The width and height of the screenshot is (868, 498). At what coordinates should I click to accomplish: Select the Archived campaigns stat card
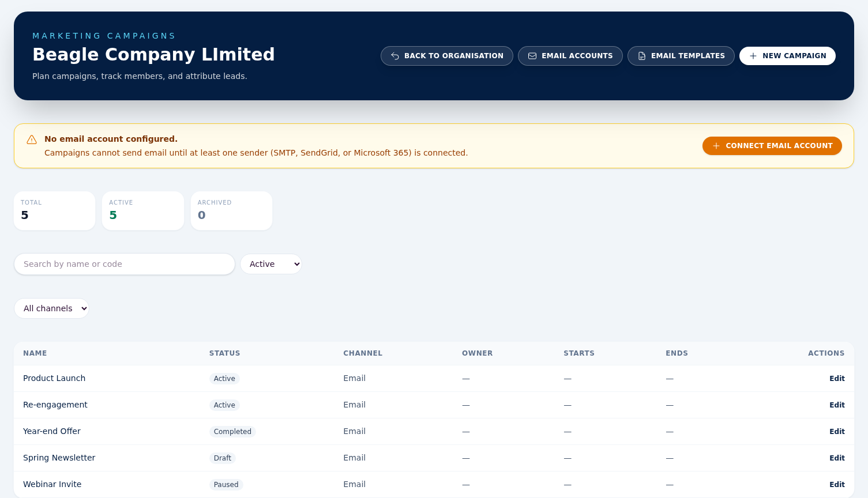(x=231, y=211)
